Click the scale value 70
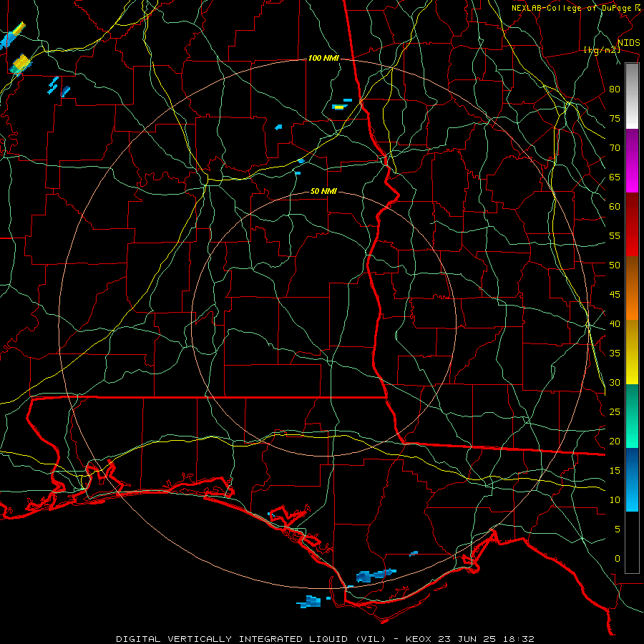Image resolution: width=644 pixels, height=644 pixels. tap(615, 148)
